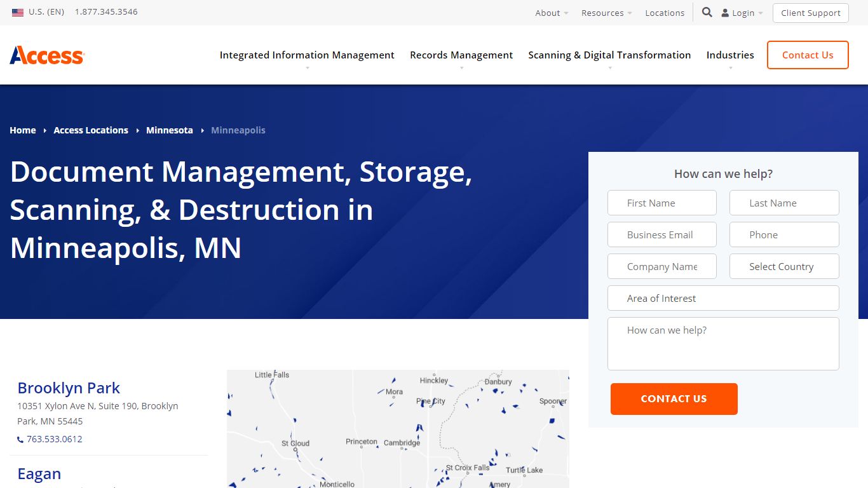This screenshot has height=488, width=868.
Task: Click the US flag icon
Action: click(x=18, y=12)
